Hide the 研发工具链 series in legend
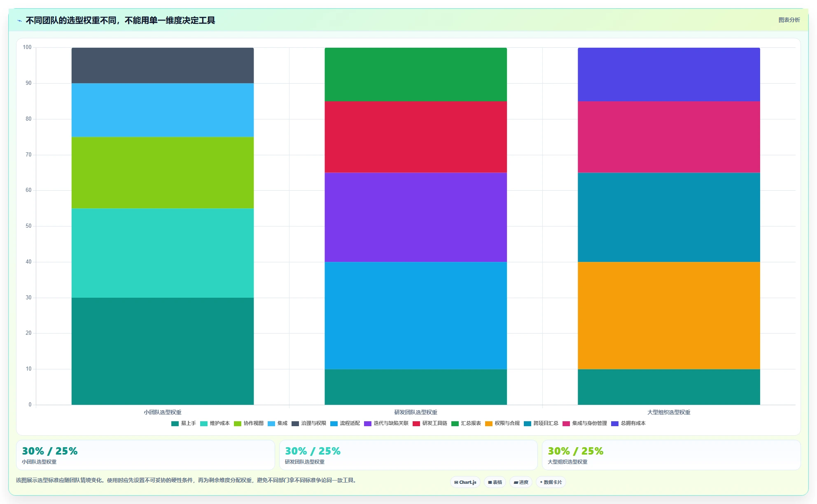The width and height of the screenshot is (817, 504). pyautogui.click(x=430, y=423)
